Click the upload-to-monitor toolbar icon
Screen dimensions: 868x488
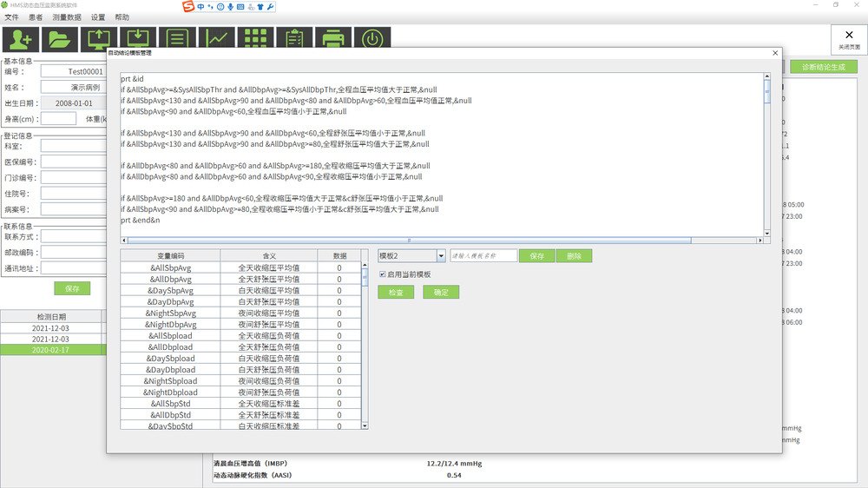(98, 39)
